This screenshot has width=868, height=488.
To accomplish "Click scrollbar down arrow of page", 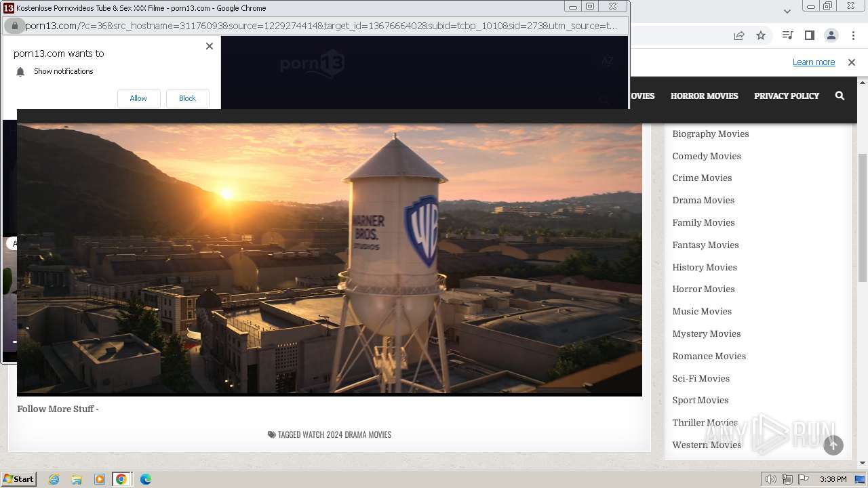I will pos(863,464).
